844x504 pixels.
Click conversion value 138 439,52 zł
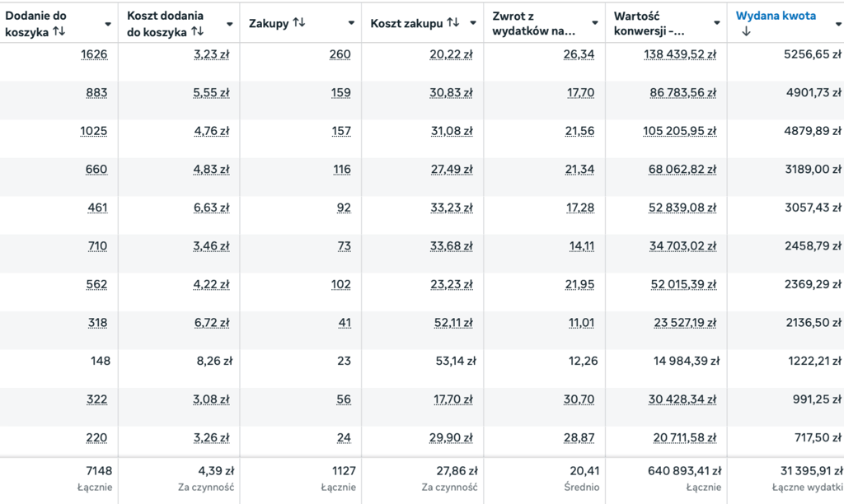coord(680,54)
